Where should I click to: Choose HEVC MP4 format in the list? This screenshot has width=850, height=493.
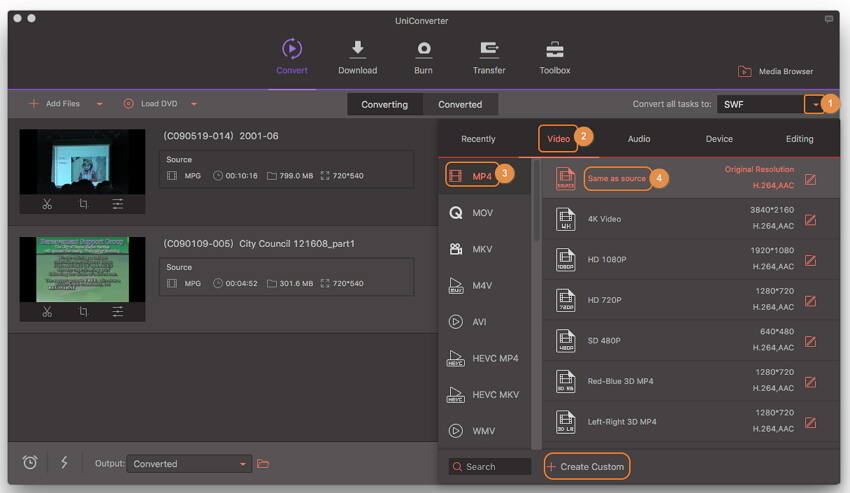click(485, 358)
